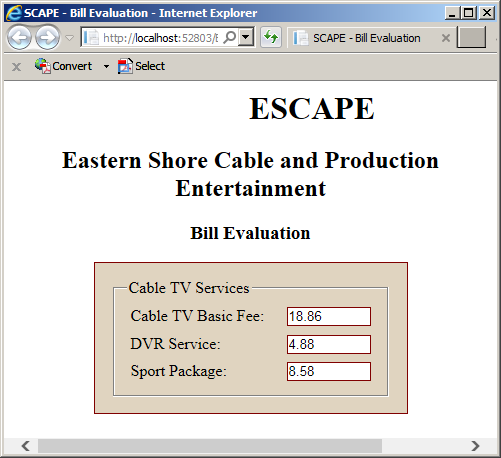This screenshot has height=458, width=501.
Task: Open the recent pages dropdown arrow
Action: coord(69,38)
